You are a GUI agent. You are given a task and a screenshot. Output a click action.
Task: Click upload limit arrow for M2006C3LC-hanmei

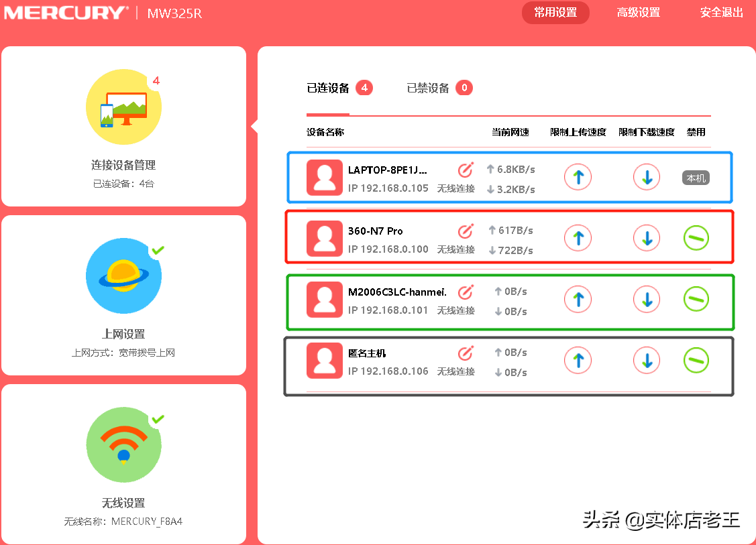578,299
